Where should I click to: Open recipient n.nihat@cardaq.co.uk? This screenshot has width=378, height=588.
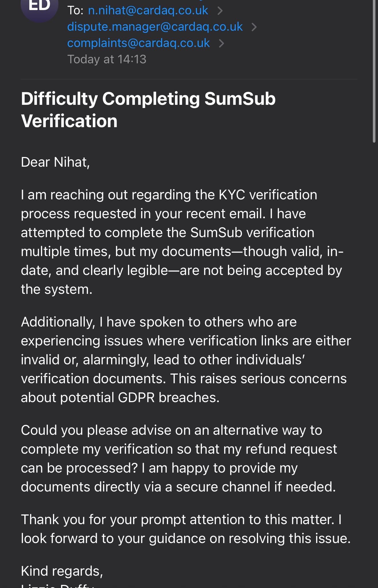148,11
